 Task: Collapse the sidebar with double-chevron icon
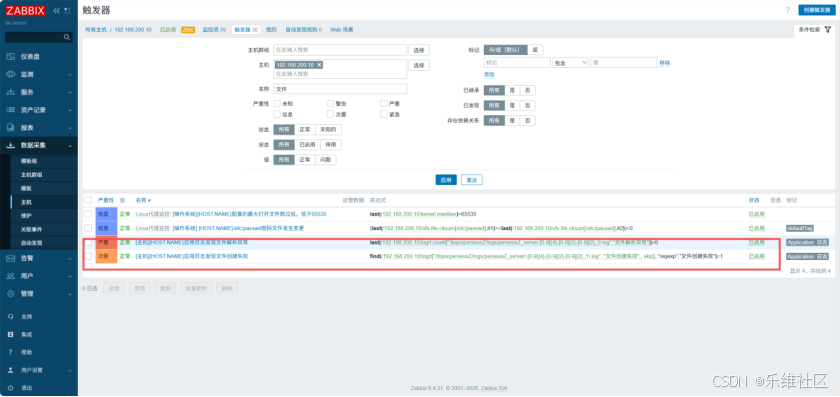56,10
